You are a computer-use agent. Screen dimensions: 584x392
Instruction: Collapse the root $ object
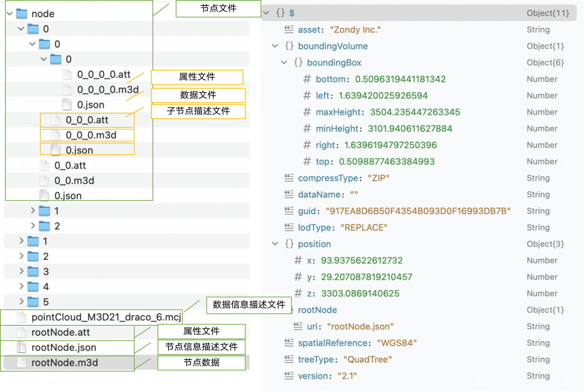coord(267,13)
